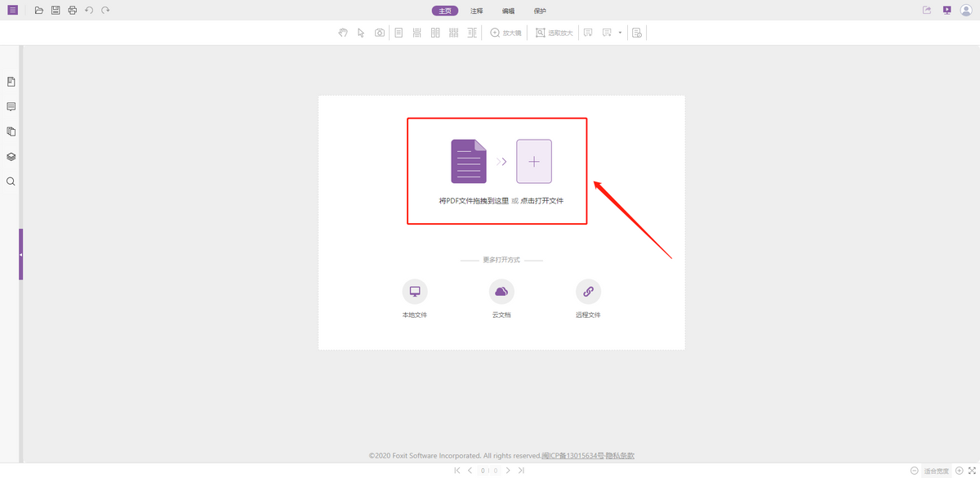Viewport: 980px width, 478px height.
Task: Click the save disk icon
Action: point(56,11)
